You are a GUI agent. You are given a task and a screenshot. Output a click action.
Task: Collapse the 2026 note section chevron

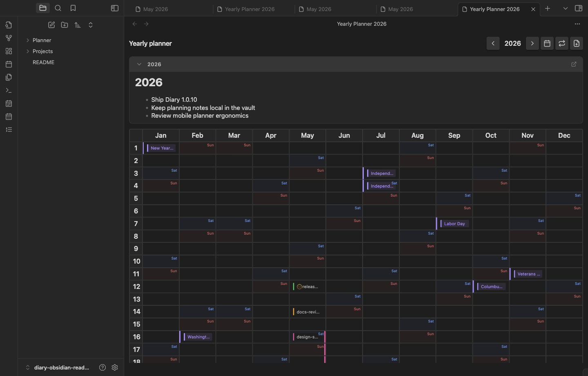coord(139,64)
